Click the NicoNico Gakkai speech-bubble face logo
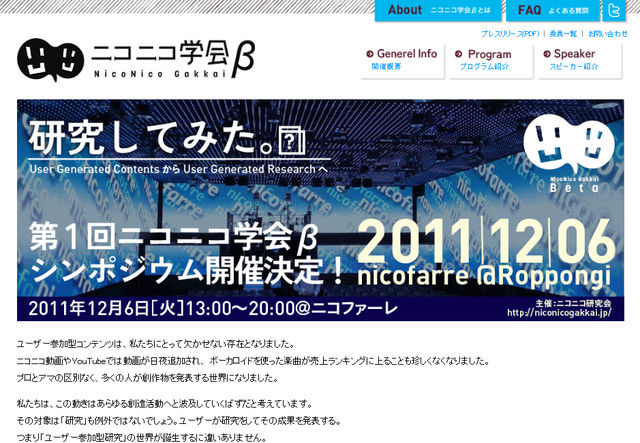 (x=51, y=60)
